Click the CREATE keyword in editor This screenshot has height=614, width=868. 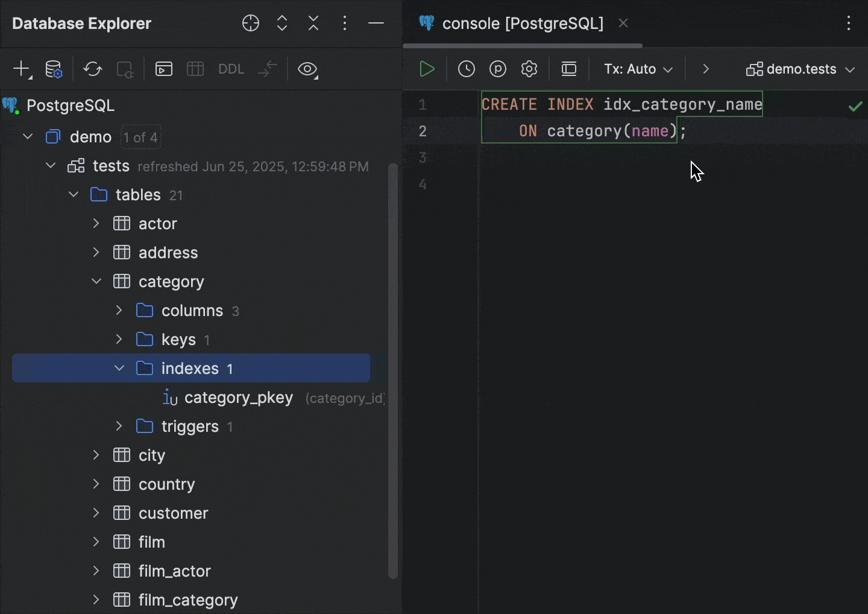coord(509,104)
